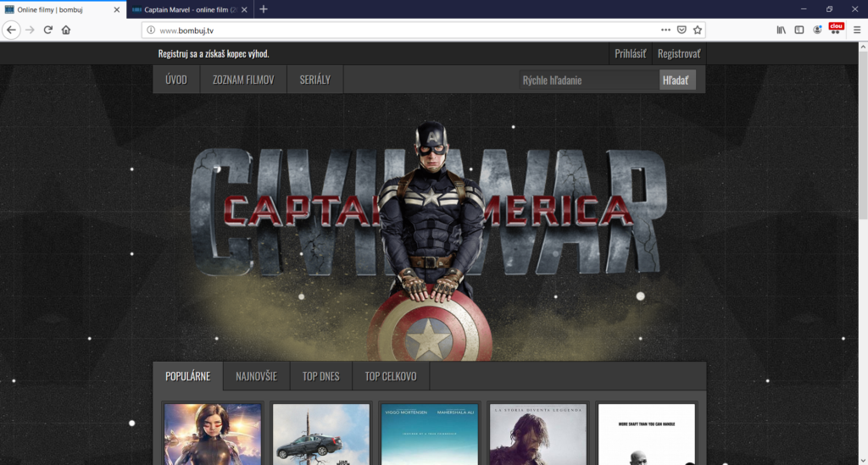Viewport: 868px width, 465px height.
Task: Click scrollbar down arrow
Action: click(863, 460)
